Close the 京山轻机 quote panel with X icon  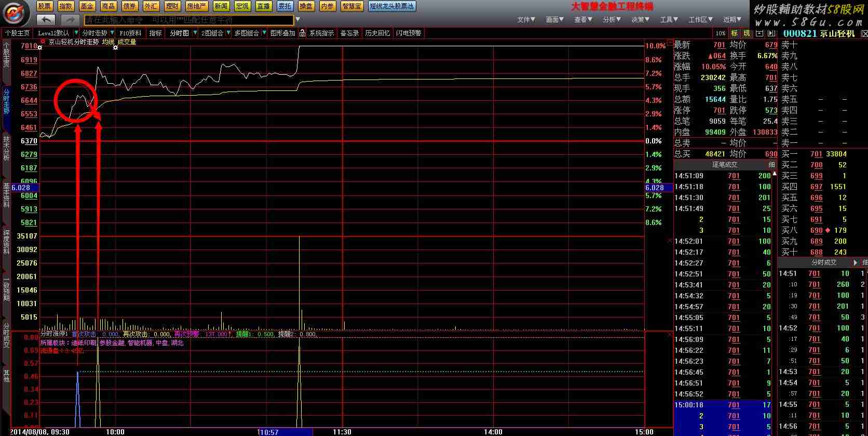(864, 33)
